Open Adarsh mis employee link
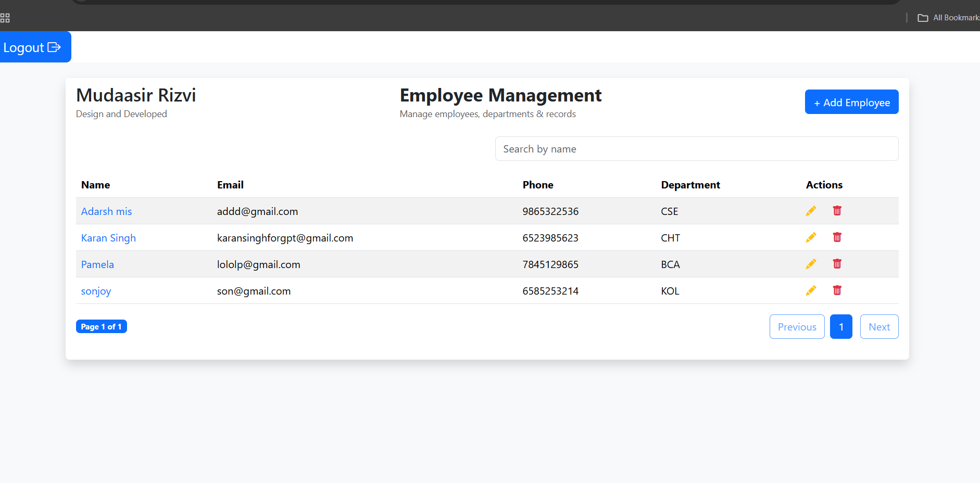This screenshot has height=483, width=980. (x=106, y=211)
